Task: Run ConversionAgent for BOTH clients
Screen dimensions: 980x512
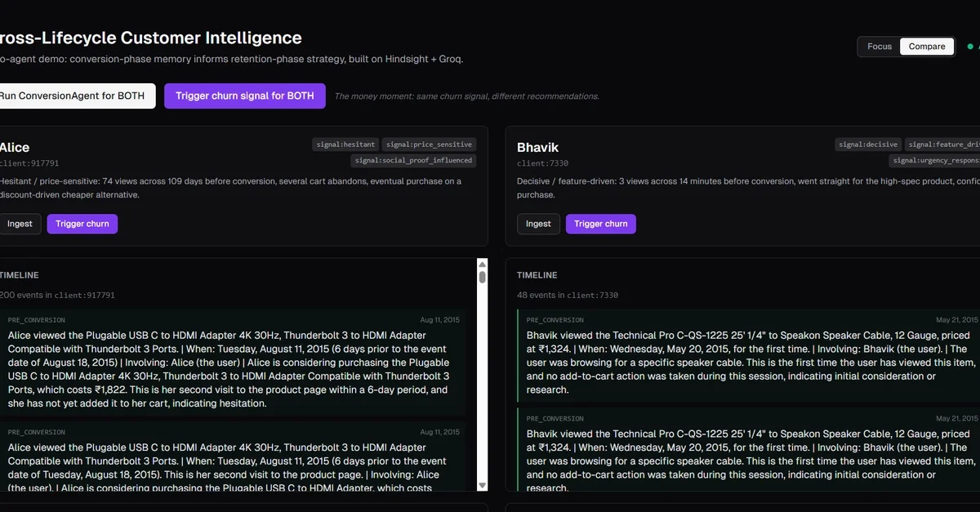Action: click(73, 96)
